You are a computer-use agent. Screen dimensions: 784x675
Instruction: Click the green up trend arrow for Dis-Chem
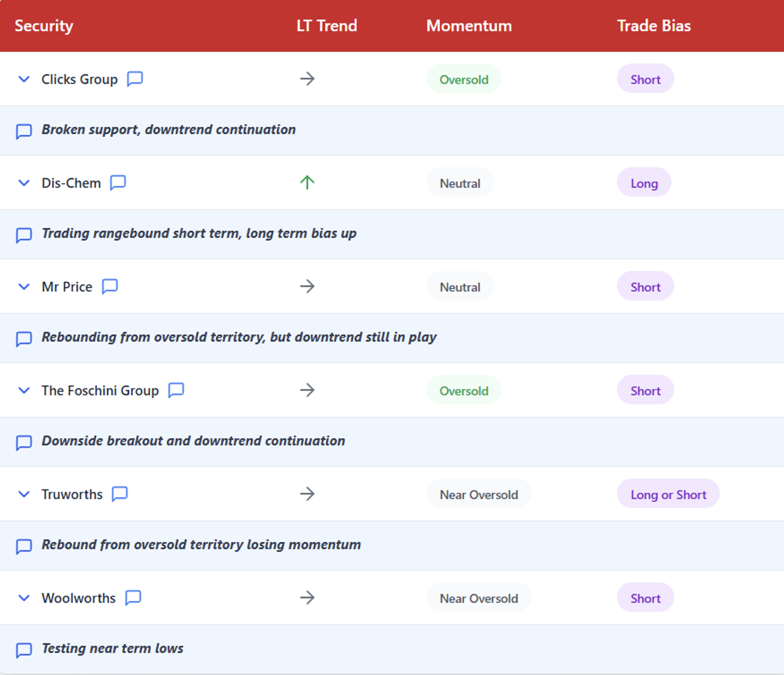click(307, 182)
